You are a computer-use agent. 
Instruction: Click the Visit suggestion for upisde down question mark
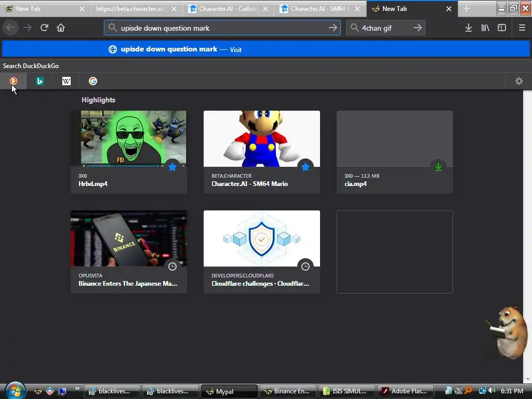[266, 49]
